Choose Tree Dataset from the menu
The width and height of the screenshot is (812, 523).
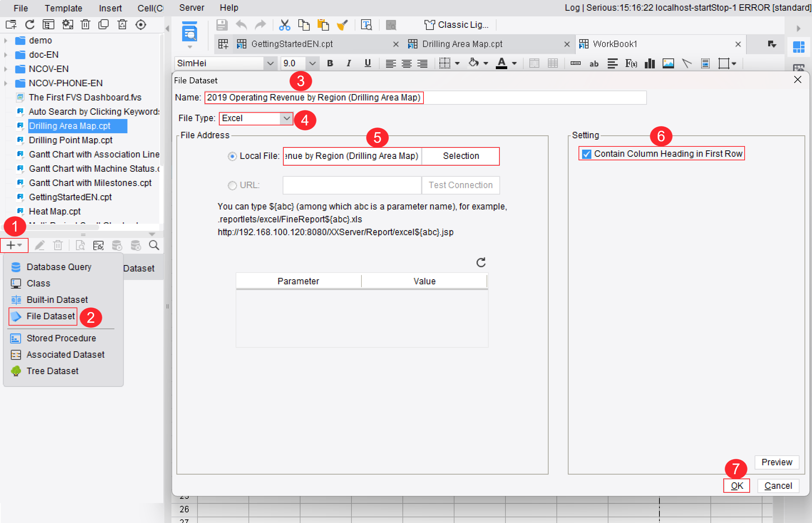[52, 371]
